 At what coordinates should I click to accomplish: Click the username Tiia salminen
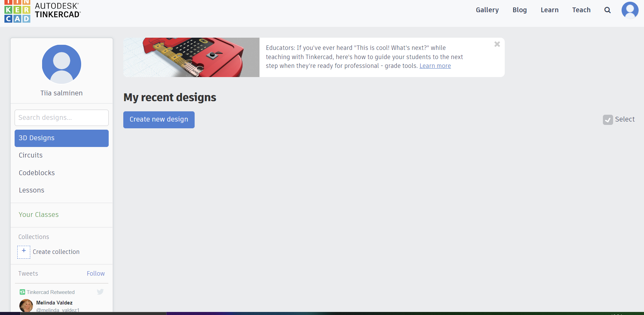click(61, 93)
